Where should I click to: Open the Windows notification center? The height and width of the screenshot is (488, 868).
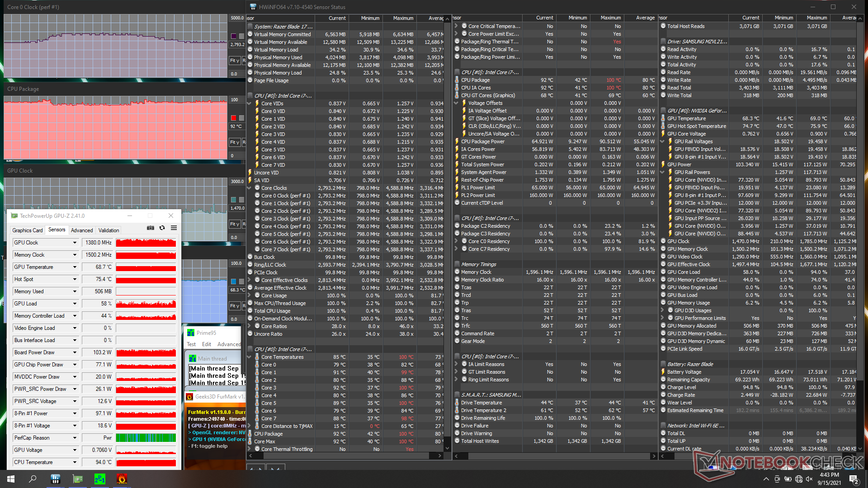[x=854, y=479]
